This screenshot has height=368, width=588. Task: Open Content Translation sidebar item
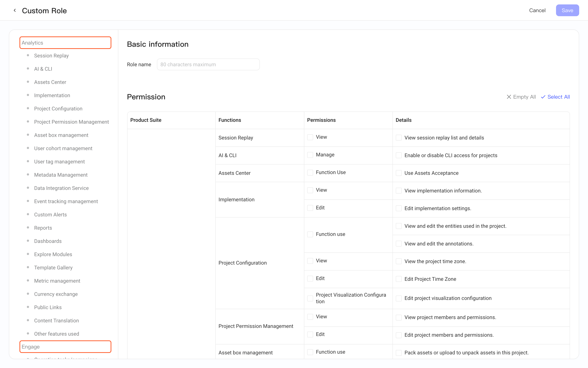56,321
